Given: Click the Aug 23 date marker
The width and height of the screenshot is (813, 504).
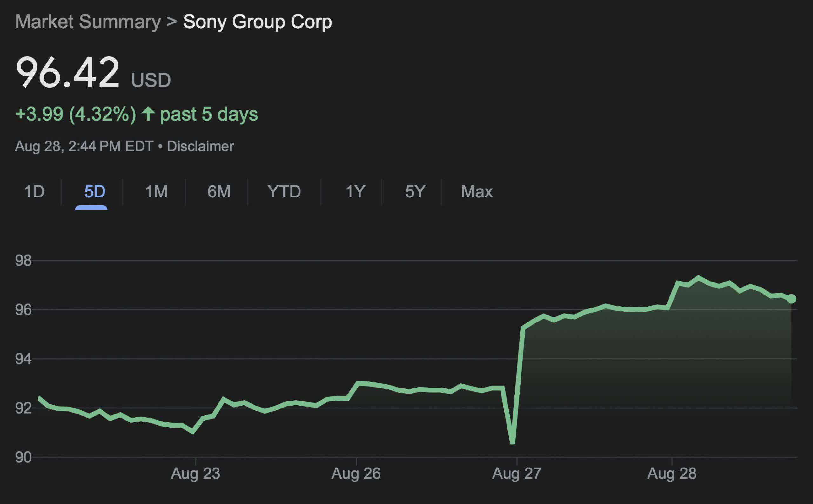Looking at the screenshot, I should pyautogui.click(x=195, y=474).
